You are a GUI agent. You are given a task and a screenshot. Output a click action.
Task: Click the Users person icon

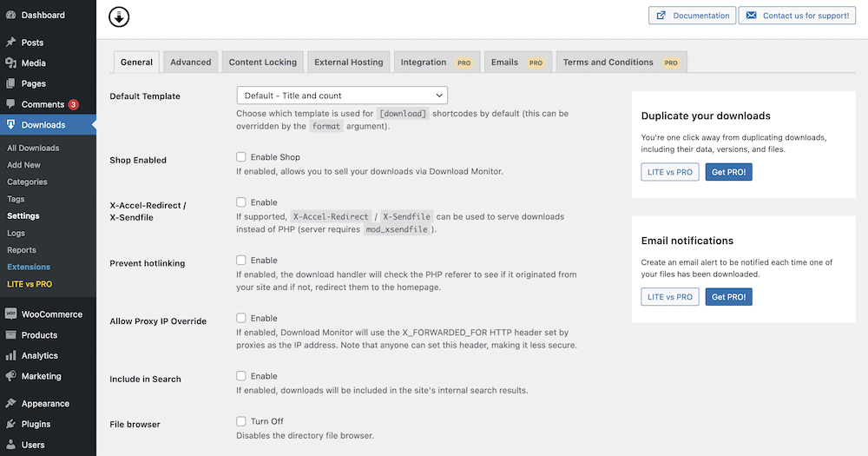10,445
